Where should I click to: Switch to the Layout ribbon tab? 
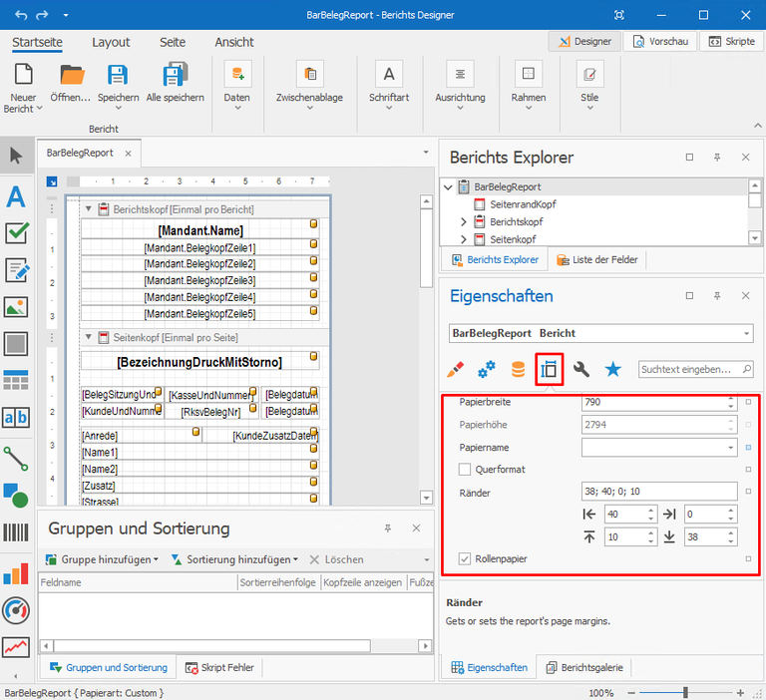[x=111, y=43]
